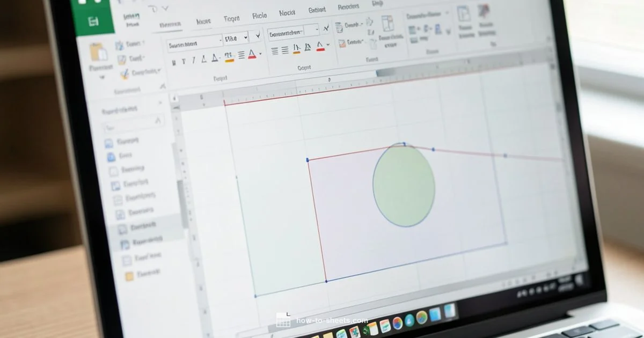Click the highlight color icon with yellow underline
This screenshot has width=644, height=338.
pyautogui.click(x=229, y=56)
